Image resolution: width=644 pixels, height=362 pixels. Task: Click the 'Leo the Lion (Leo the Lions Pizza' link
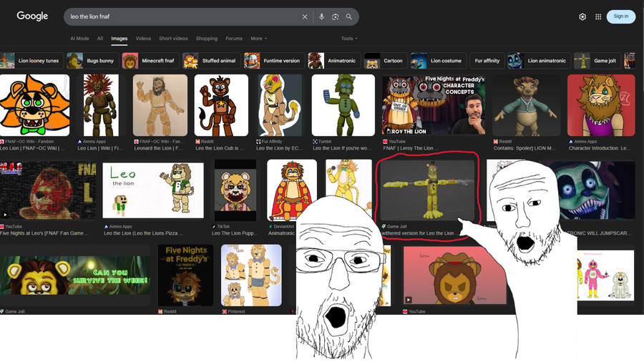(x=143, y=233)
